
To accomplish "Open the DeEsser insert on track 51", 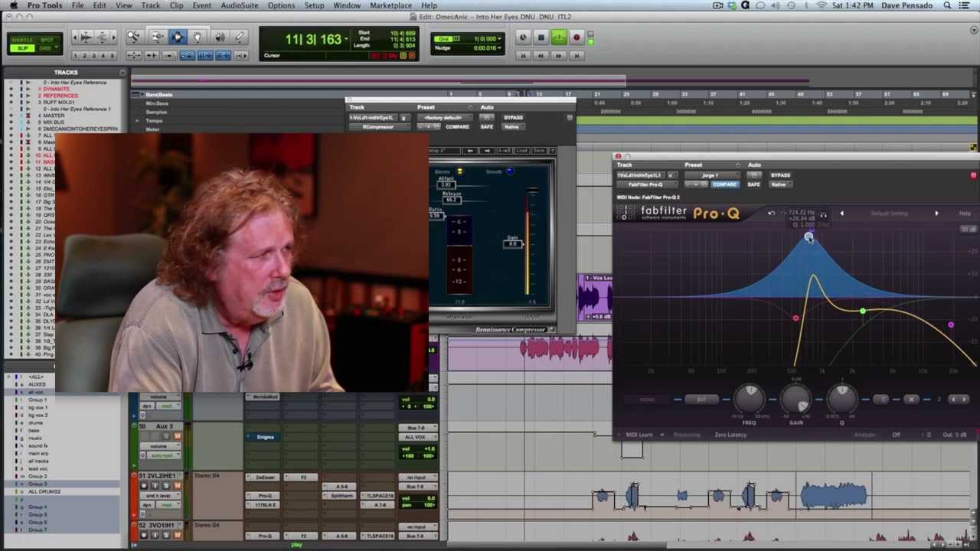I will pos(265,478).
